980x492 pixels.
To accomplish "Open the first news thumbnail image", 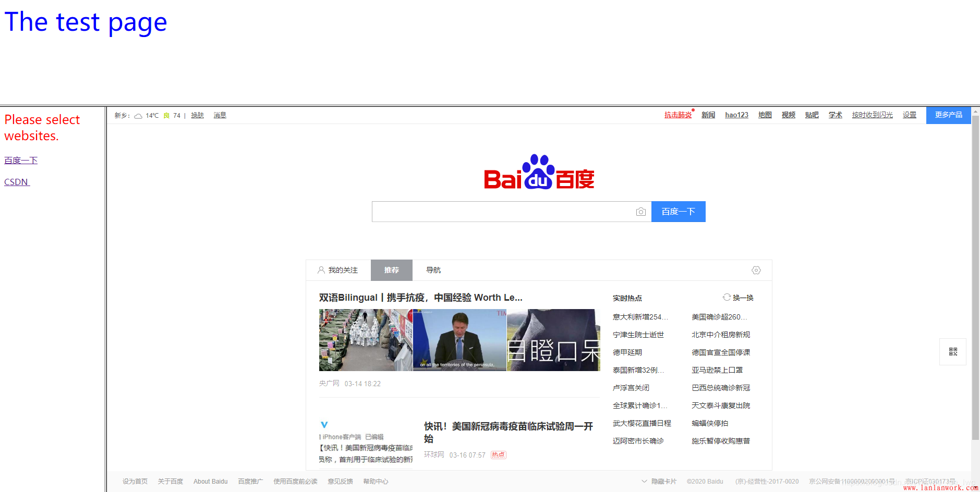I will (x=365, y=340).
